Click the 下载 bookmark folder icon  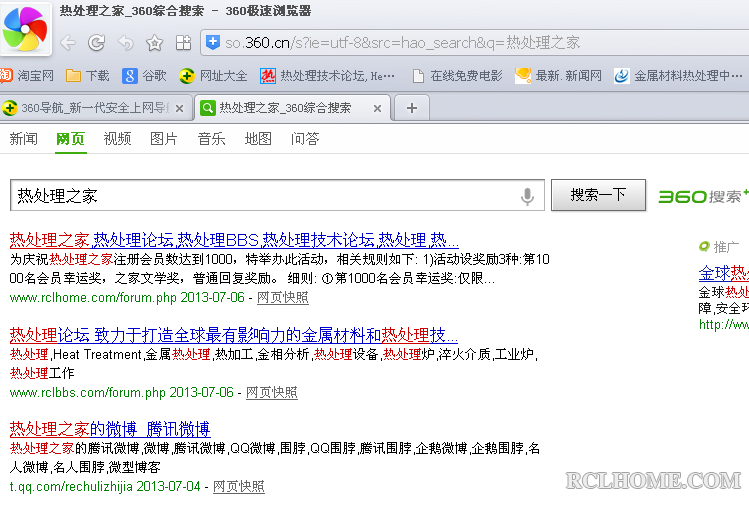tap(73, 75)
